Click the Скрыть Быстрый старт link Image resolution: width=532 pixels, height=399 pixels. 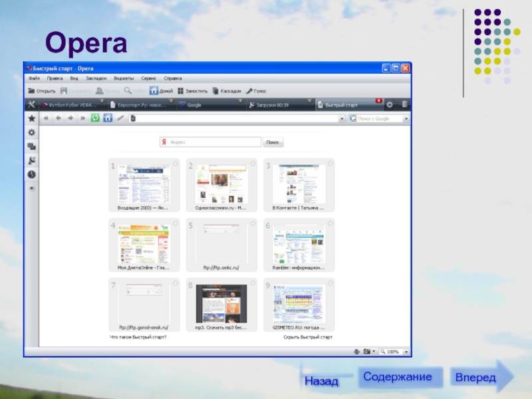click(308, 337)
